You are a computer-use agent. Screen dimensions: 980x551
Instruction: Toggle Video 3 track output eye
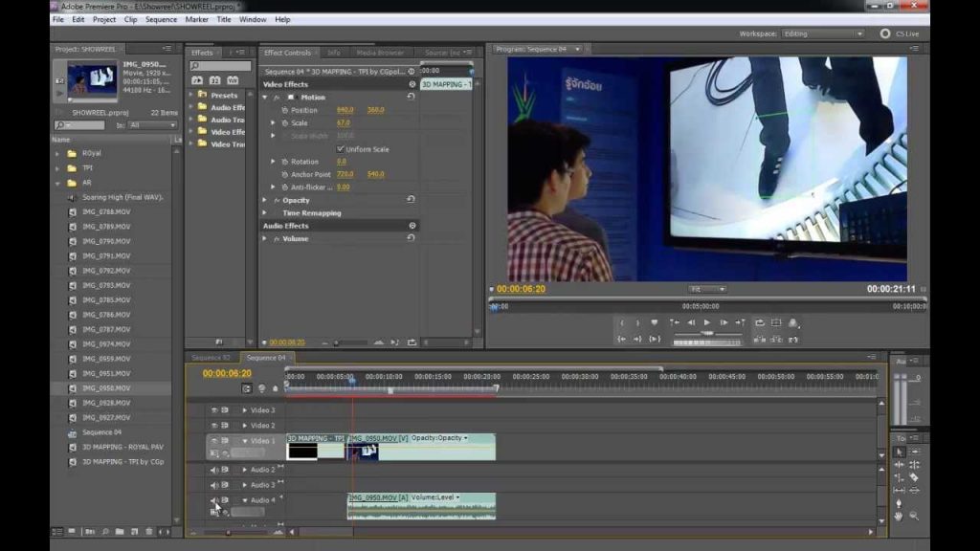214,410
